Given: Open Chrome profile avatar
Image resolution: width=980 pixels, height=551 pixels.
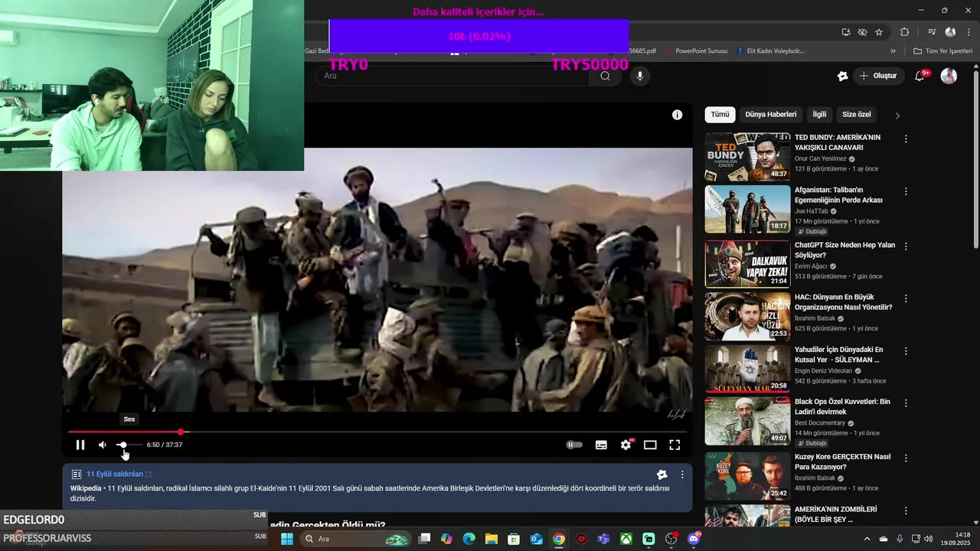Looking at the screenshot, I should click(x=950, y=32).
